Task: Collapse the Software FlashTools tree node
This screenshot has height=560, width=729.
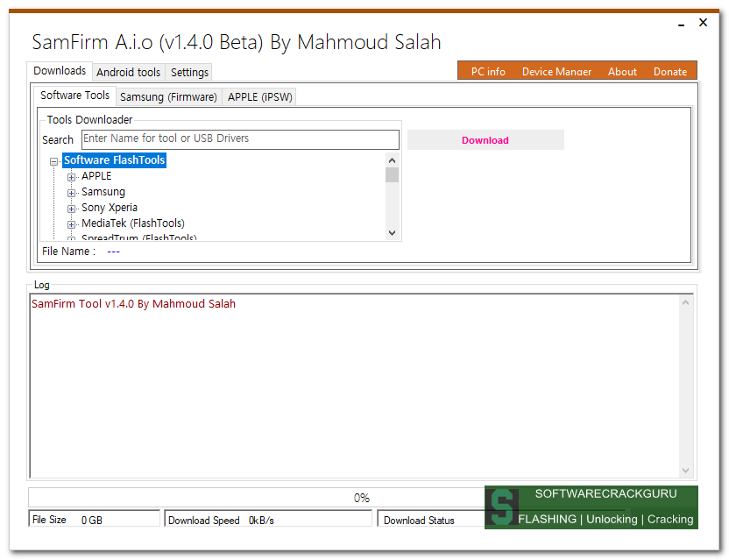Action: tap(54, 161)
